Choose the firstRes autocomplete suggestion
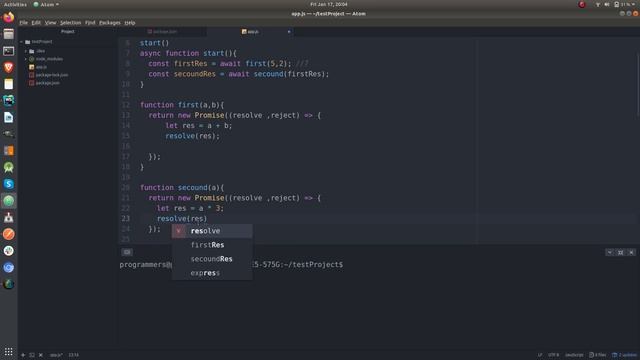The width and height of the screenshot is (640, 360). 212,245
